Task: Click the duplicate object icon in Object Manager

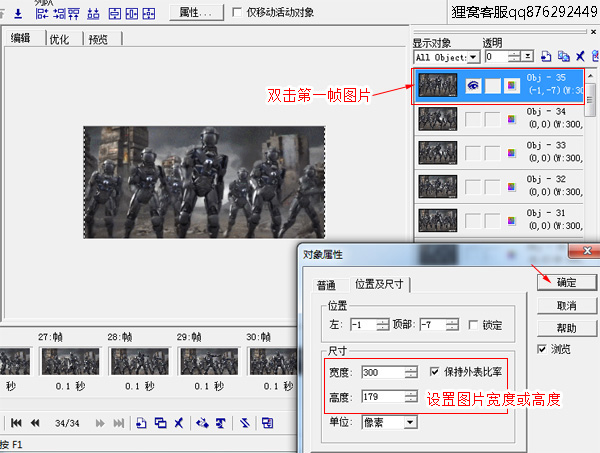Action: pos(563,57)
